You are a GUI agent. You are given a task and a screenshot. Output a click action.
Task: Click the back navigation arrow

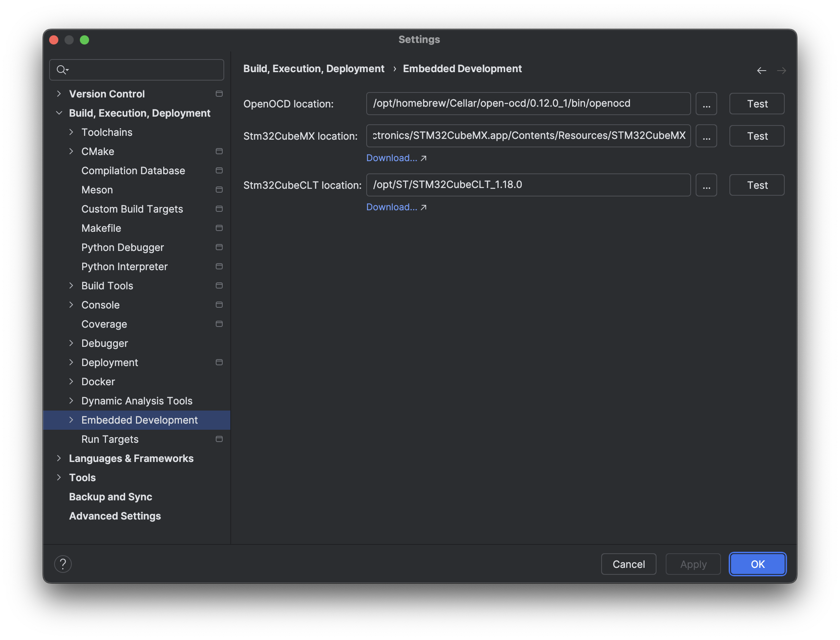pyautogui.click(x=762, y=70)
